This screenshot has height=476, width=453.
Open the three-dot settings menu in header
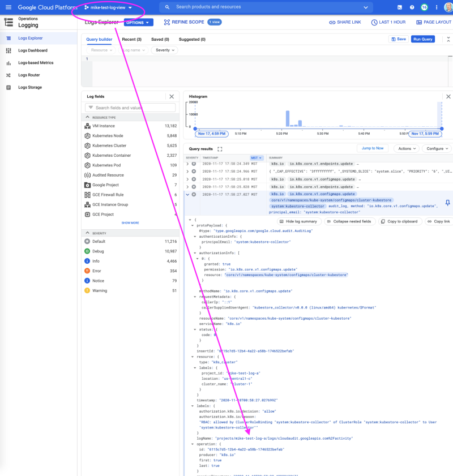(437, 7)
